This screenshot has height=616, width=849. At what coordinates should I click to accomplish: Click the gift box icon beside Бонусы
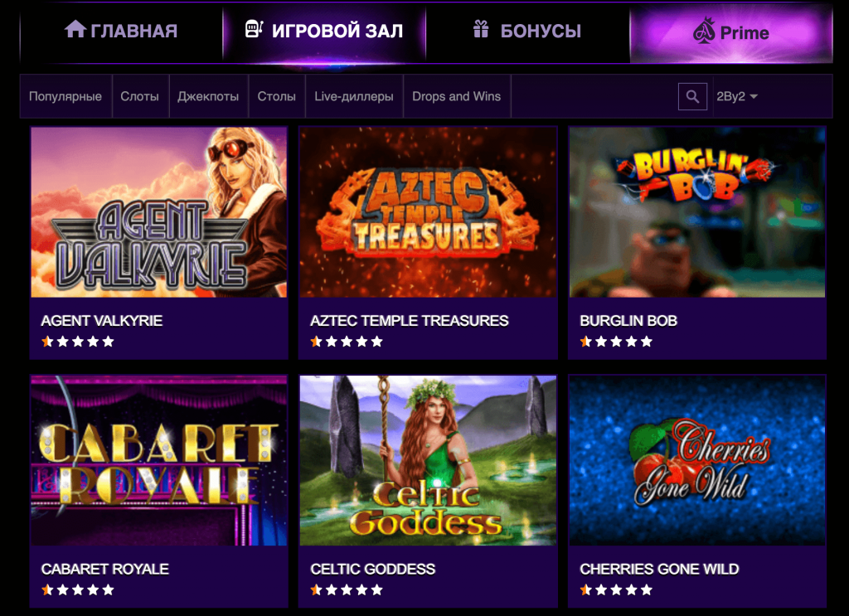pos(481,29)
